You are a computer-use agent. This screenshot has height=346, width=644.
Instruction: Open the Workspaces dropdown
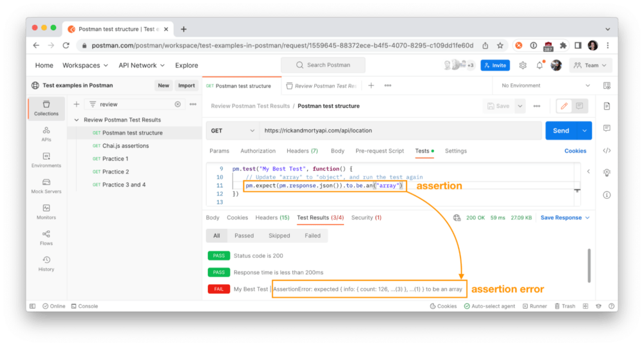[85, 65]
